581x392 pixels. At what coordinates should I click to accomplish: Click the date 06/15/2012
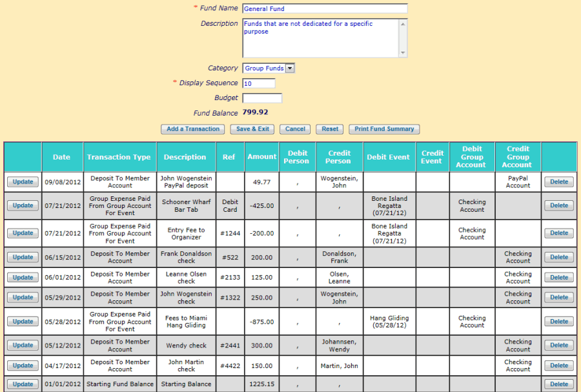pyautogui.click(x=63, y=258)
